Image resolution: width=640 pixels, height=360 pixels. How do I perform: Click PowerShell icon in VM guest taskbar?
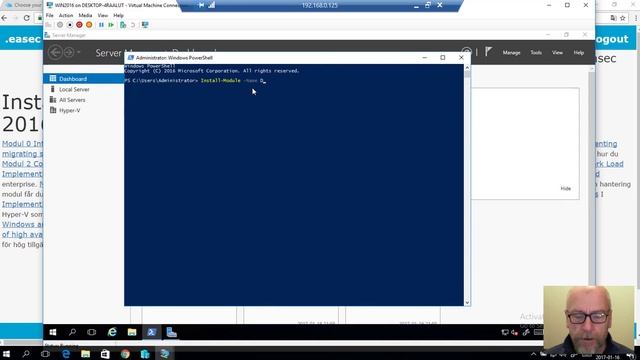[151, 332]
